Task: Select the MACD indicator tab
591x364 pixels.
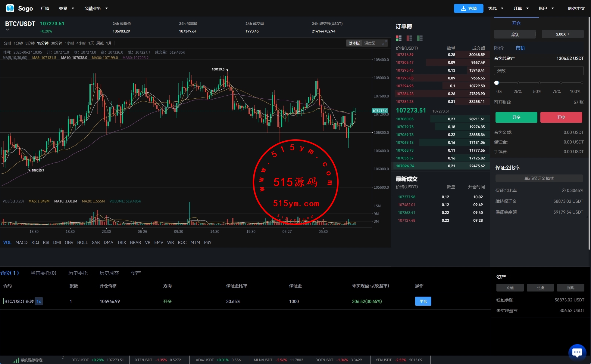Action: 21,242
